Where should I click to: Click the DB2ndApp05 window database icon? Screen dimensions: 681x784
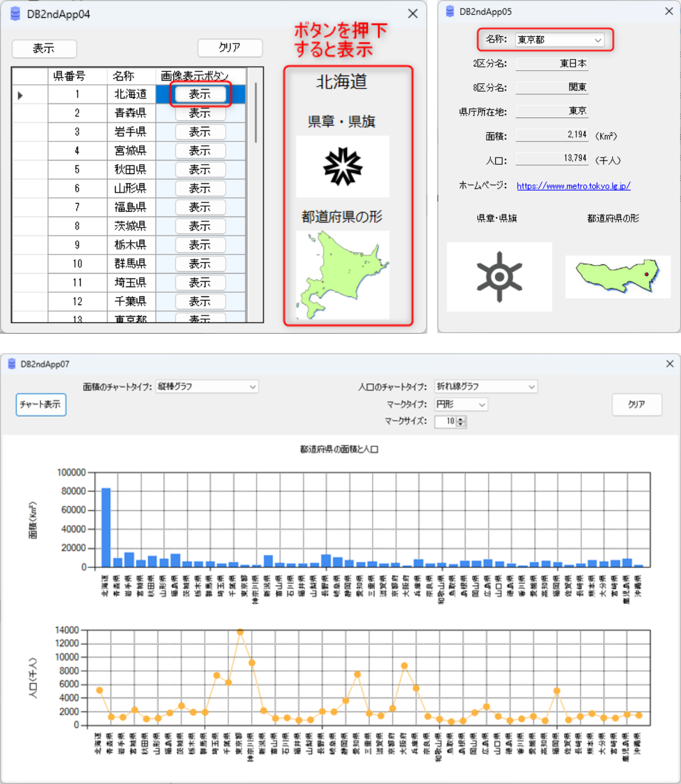(450, 12)
